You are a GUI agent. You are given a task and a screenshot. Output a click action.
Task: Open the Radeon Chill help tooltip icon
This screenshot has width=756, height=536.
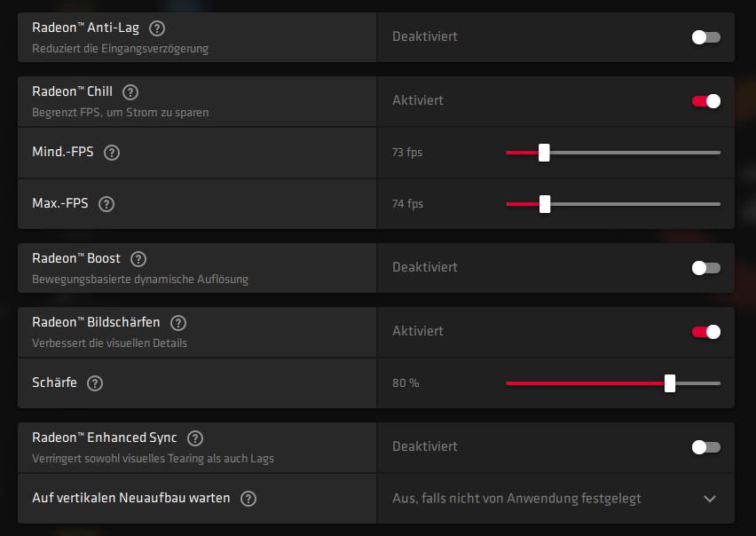pyautogui.click(x=130, y=92)
